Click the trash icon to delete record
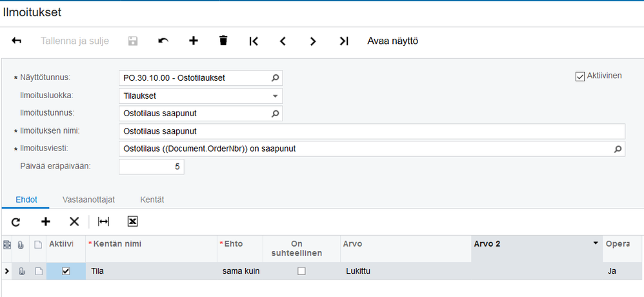The width and height of the screenshot is (644, 297). pos(223,41)
